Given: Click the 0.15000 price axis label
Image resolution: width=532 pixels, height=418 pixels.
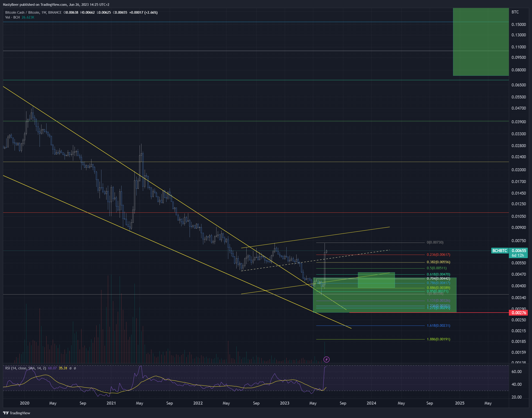Looking at the screenshot, I should (519, 25).
